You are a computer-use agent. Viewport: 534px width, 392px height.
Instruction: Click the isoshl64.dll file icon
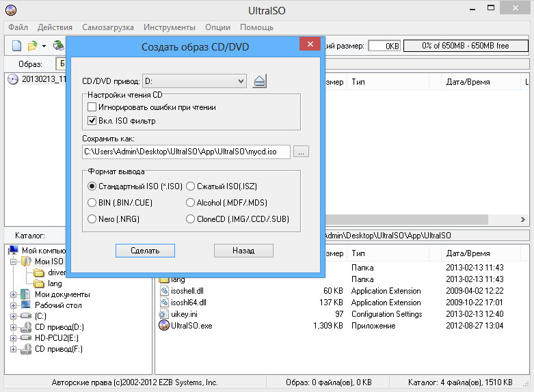(x=164, y=303)
